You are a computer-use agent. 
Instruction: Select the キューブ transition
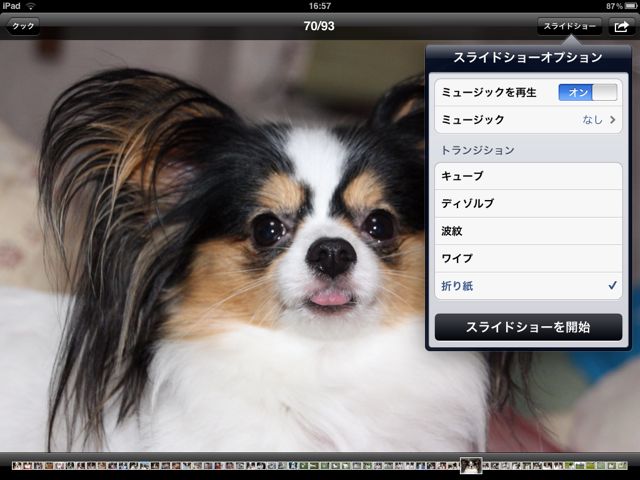point(528,176)
